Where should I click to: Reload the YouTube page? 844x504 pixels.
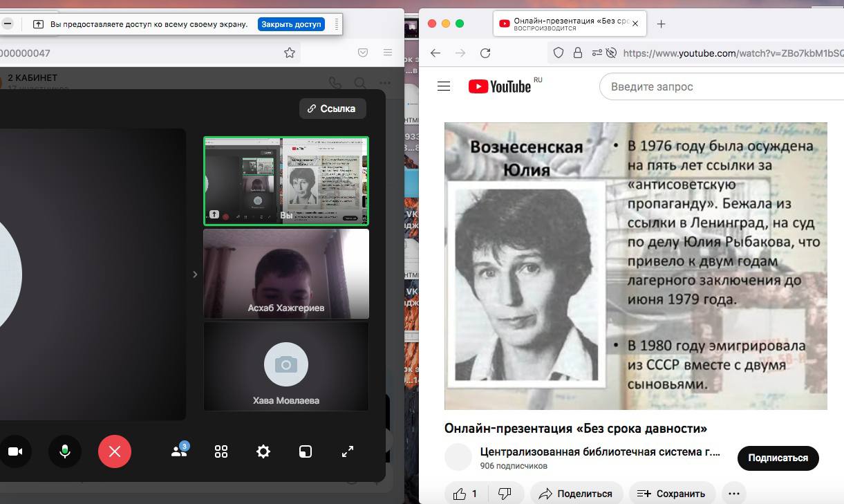click(485, 53)
